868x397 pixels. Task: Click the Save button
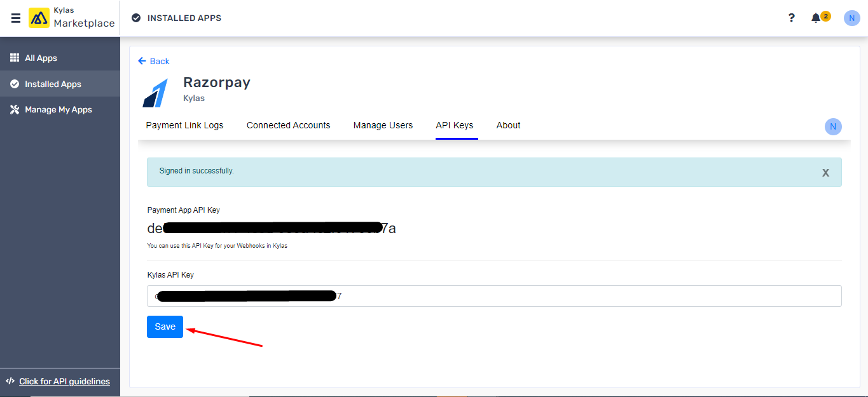(165, 326)
